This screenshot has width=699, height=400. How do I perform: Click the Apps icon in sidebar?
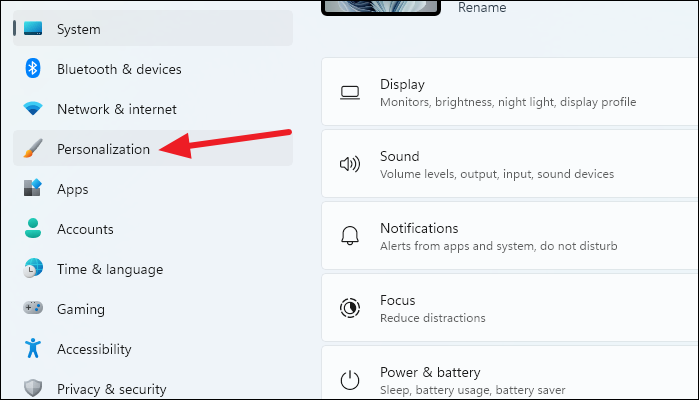coord(33,188)
